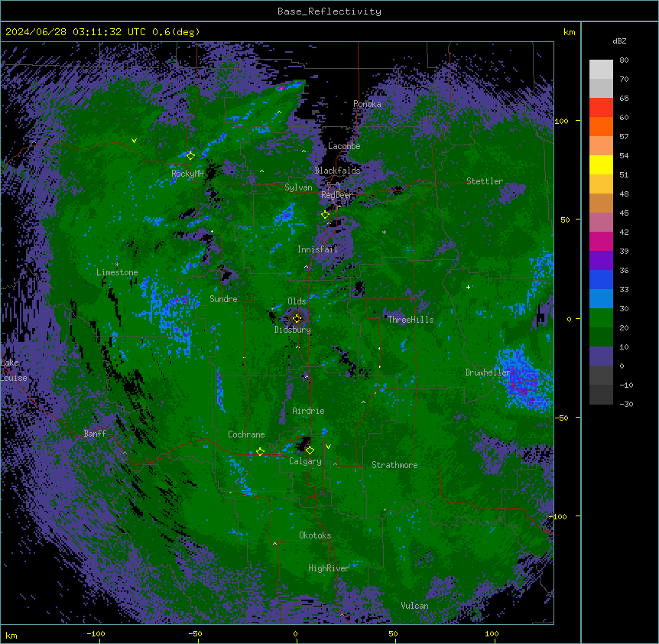Pick the bright green 20-30 dBZ legend swatch
Viewport: 659px width, 644px height.
point(601,318)
